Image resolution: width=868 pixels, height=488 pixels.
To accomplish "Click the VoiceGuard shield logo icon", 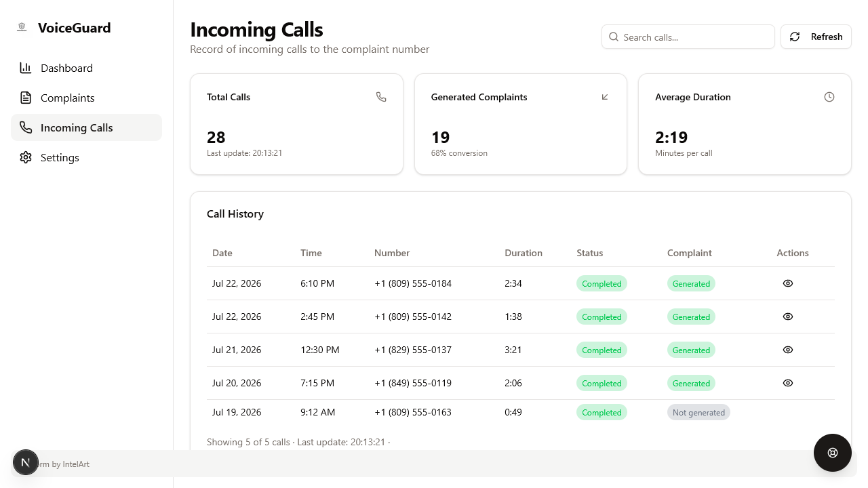I will tap(22, 27).
